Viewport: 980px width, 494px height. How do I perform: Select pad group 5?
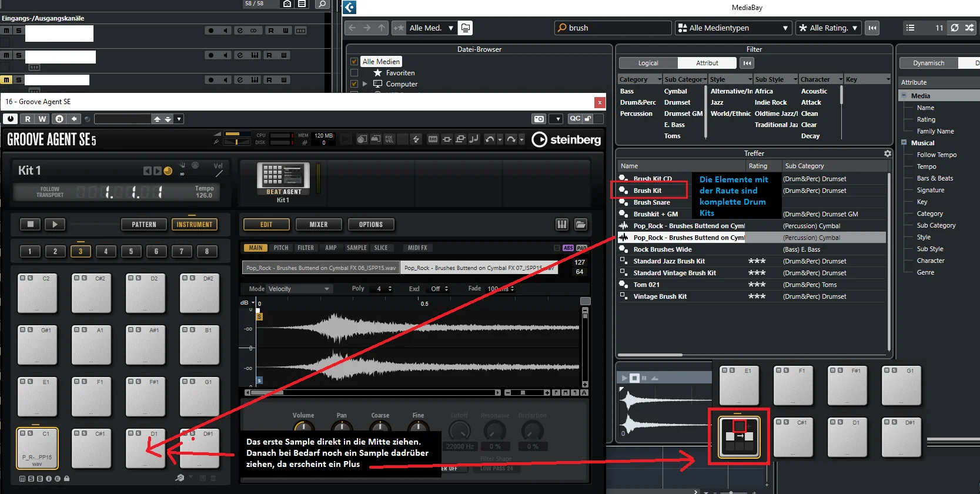click(131, 251)
